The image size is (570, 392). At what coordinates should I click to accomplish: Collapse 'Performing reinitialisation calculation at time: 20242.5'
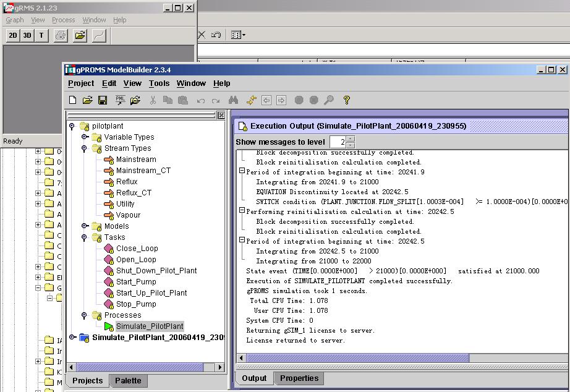tap(242, 211)
